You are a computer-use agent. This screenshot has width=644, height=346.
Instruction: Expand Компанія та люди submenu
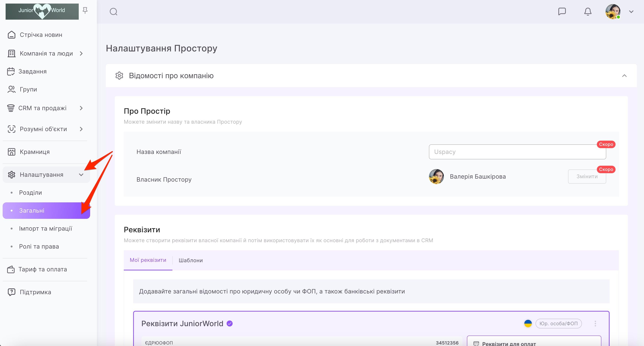pos(81,53)
